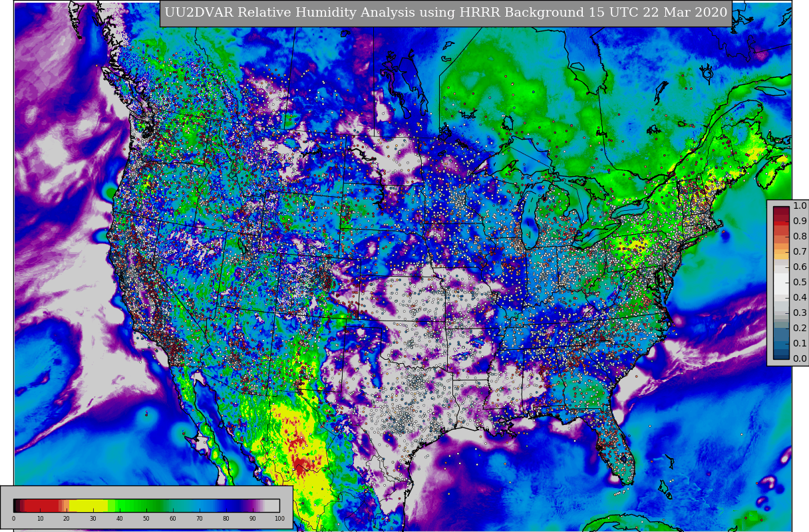The height and width of the screenshot is (532, 809).
Task: Click the '0.0' label on right colorbar
Action: [x=800, y=359]
